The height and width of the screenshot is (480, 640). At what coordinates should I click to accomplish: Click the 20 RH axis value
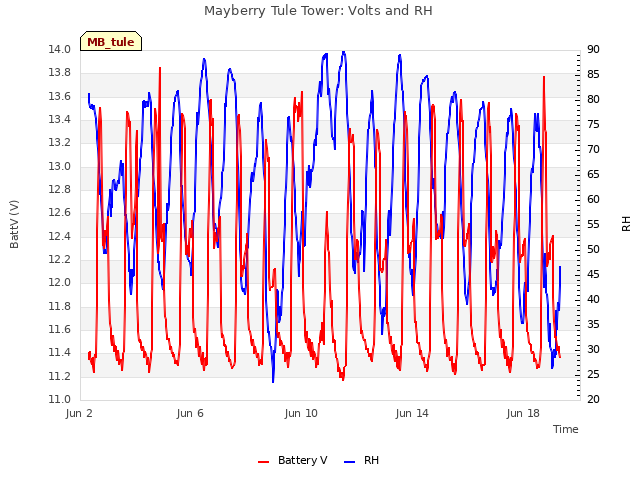point(593,400)
